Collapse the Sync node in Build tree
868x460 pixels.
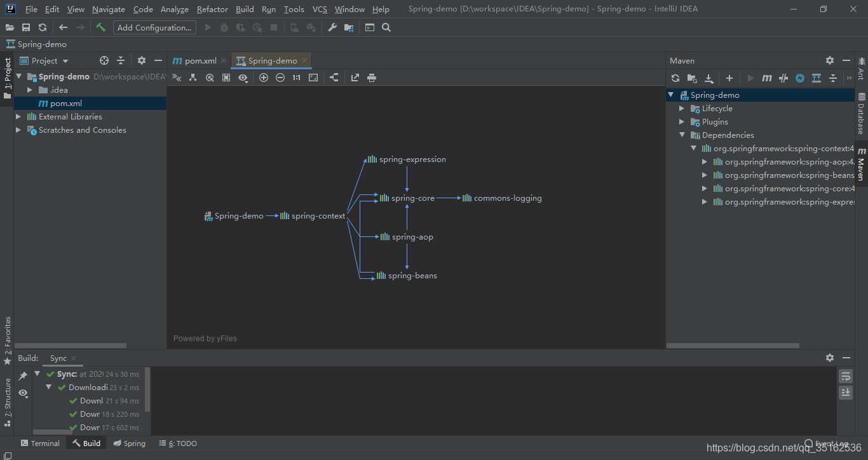(37, 374)
